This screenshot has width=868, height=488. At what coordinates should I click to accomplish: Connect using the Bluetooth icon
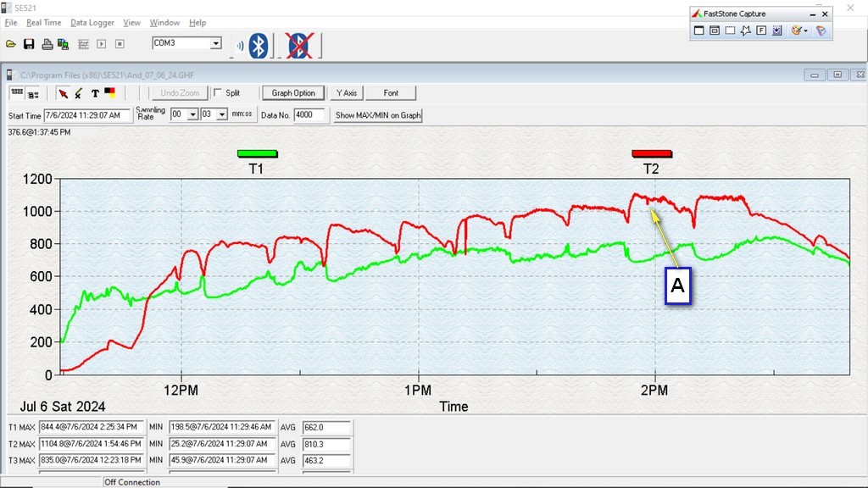(x=258, y=46)
